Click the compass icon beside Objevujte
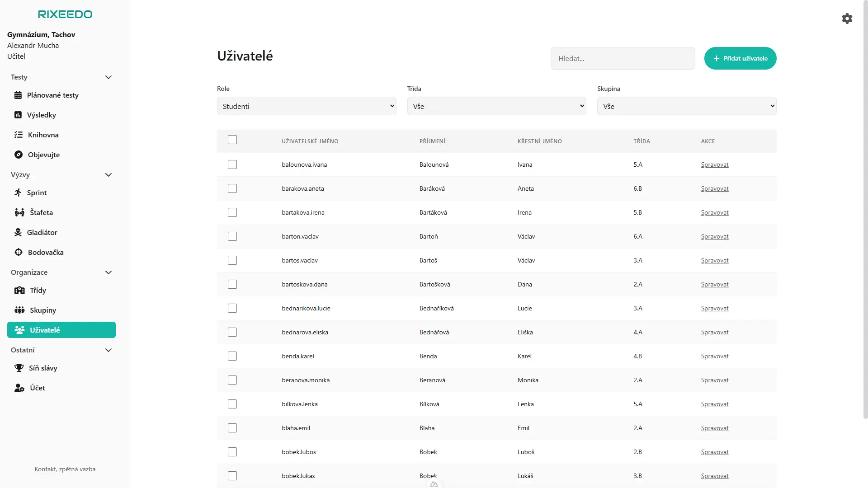The width and height of the screenshot is (868, 488). (19, 155)
